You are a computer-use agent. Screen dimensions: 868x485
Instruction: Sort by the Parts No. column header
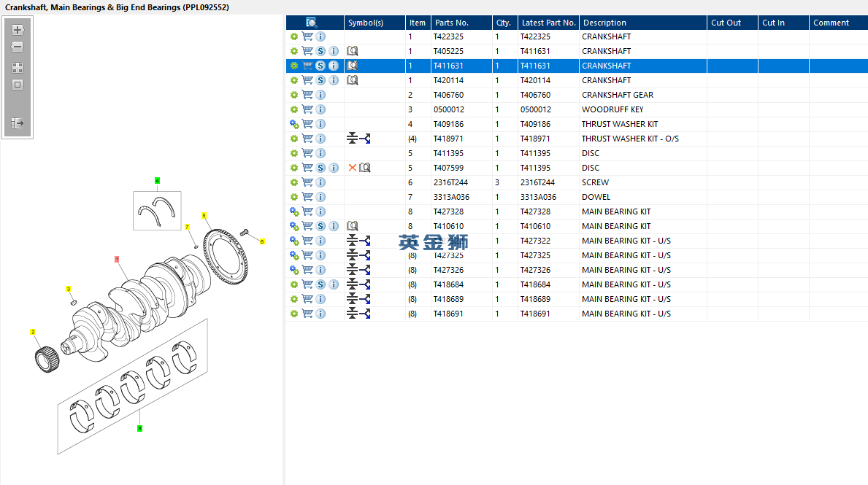coord(451,23)
